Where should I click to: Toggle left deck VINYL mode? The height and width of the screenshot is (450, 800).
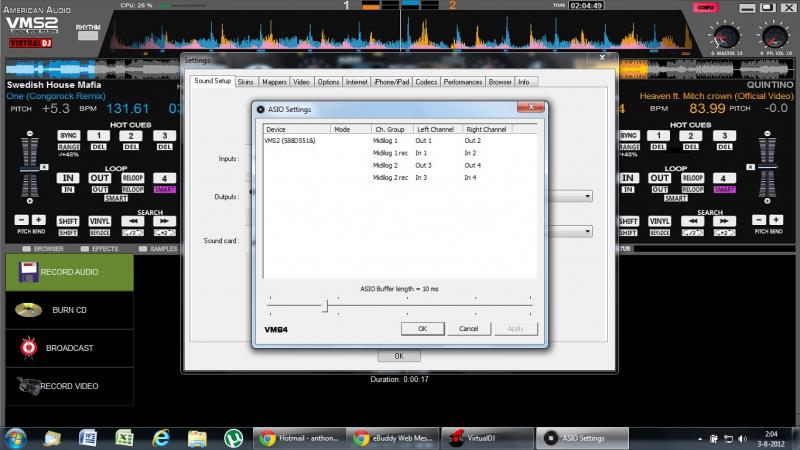coord(99,221)
